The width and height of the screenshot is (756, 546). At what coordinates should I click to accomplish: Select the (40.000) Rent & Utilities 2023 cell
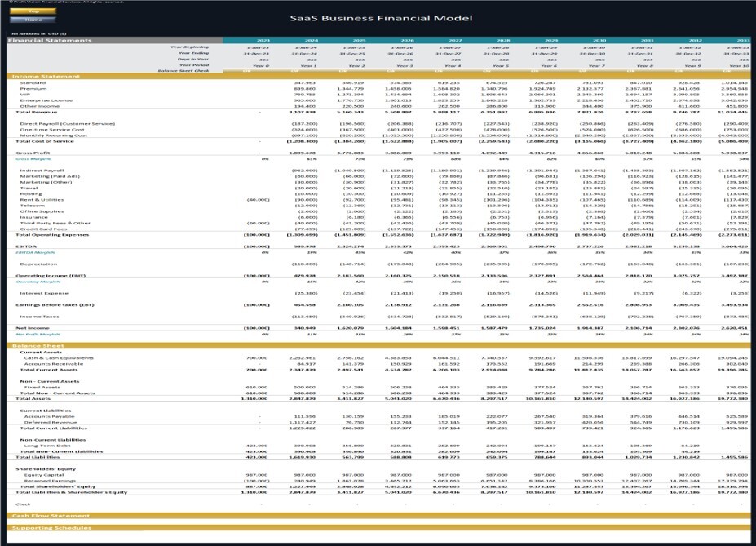258,200
